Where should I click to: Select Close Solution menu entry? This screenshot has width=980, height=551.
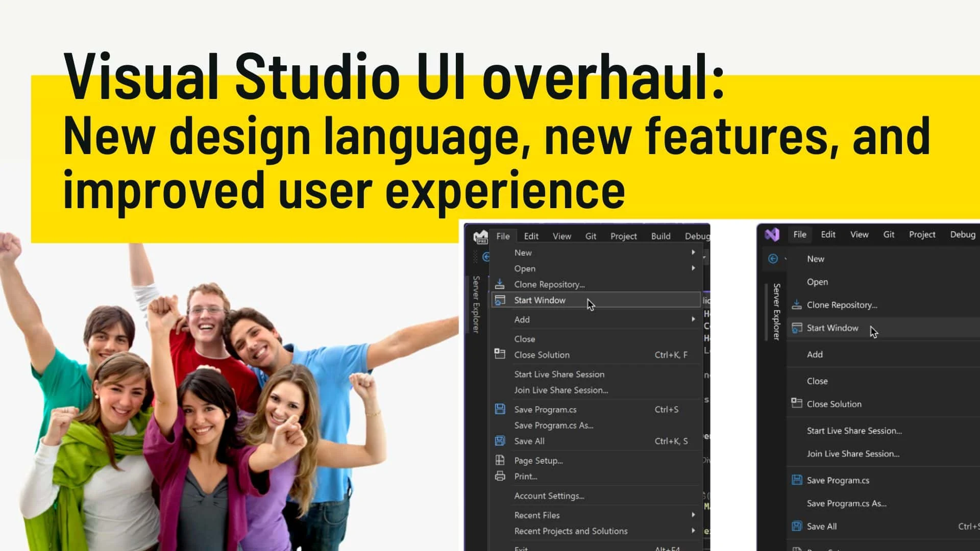coord(542,355)
